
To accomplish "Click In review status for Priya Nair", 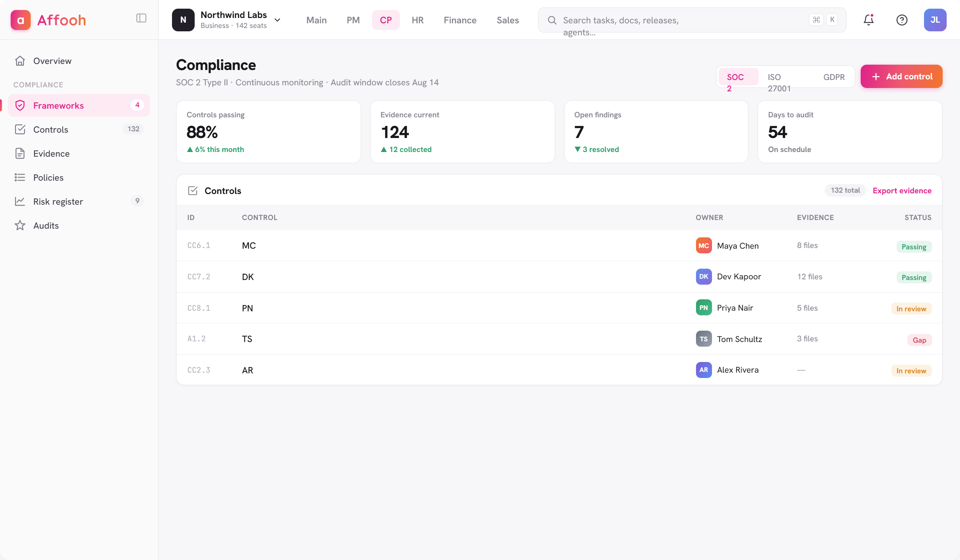I will coord(911,309).
